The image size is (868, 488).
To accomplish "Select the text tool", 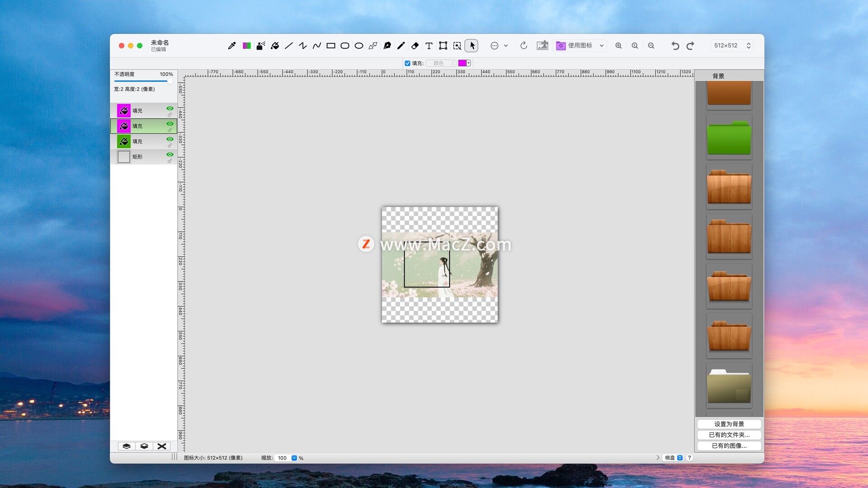I will (429, 46).
